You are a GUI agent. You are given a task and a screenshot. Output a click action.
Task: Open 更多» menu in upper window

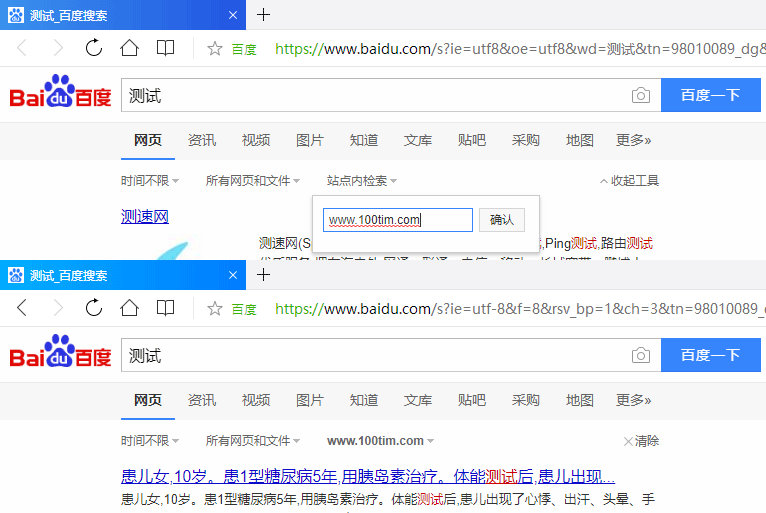[634, 140]
